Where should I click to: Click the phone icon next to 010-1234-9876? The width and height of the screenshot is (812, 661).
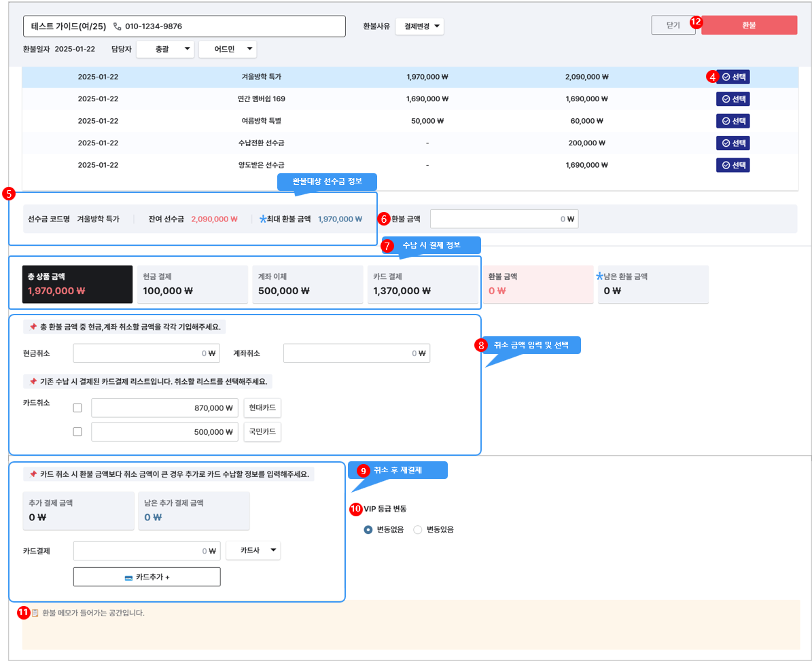(118, 26)
